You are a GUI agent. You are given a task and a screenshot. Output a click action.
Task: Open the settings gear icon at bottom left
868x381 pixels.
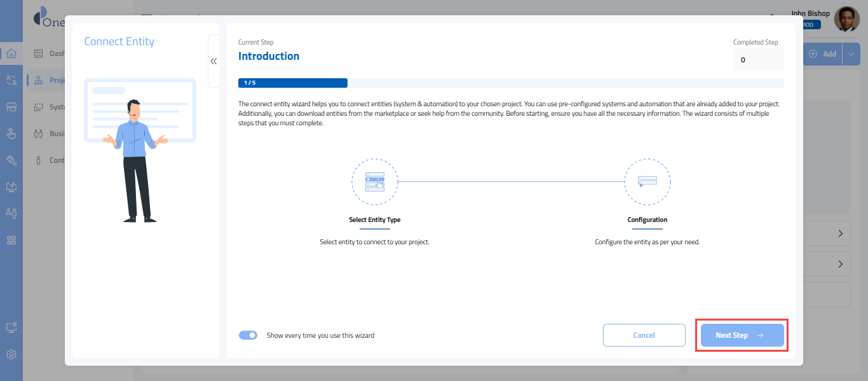11,354
